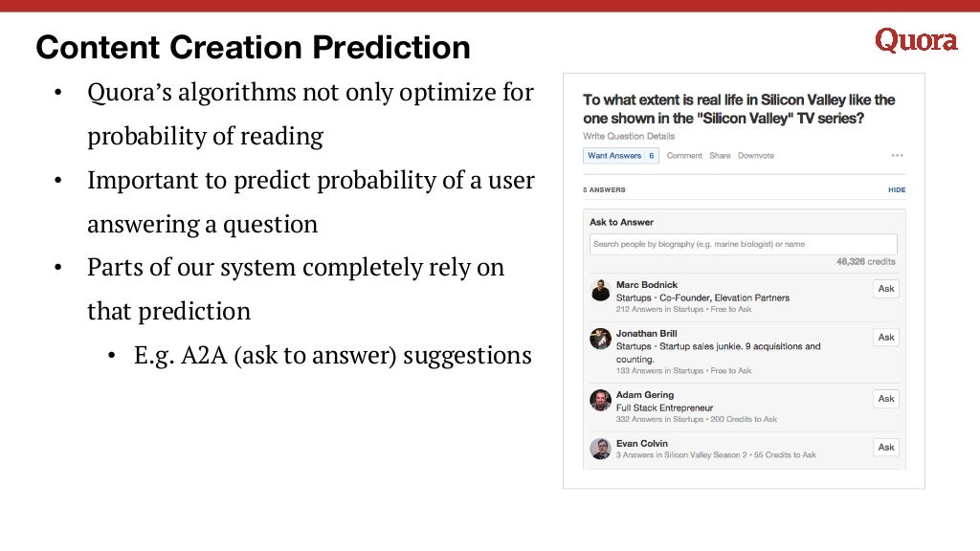Ask Jonathan Brill to answer
The image size is (980, 551).
pyautogui.click(x=885, y=338)
